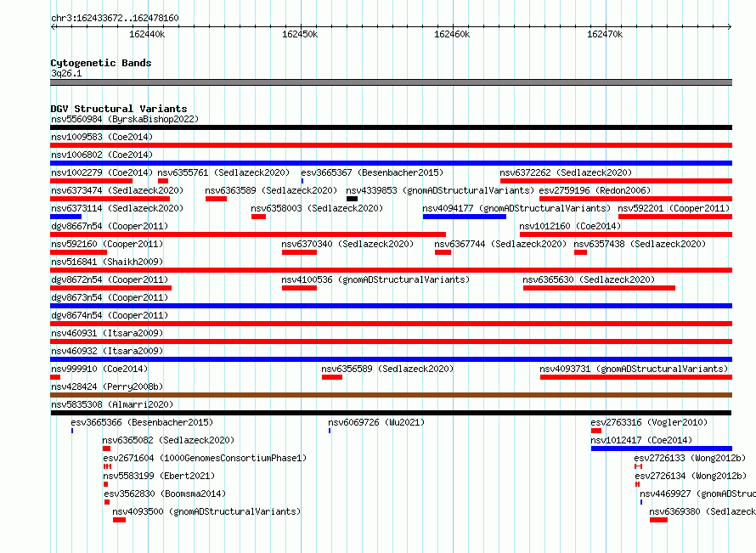Open variant nsv5560984 (ByrskaBishop2022) label
The image size is (756, 553).
(125, 119)
